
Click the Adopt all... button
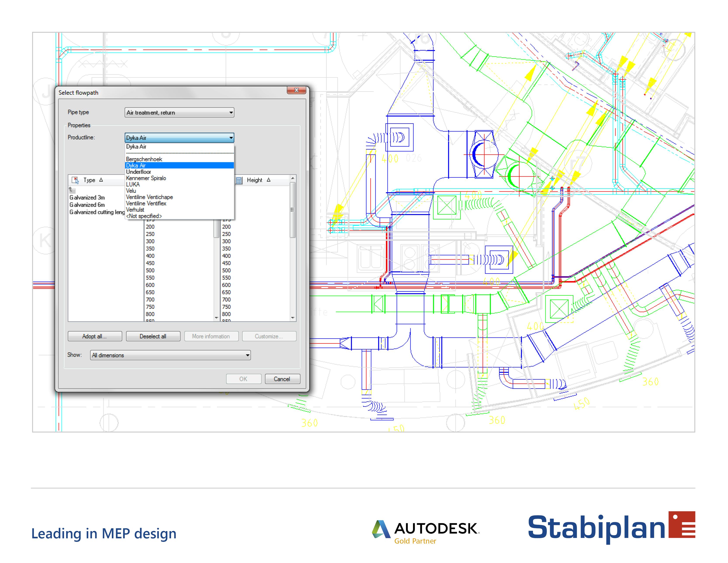pyautogui.click(x=95, y=336)
